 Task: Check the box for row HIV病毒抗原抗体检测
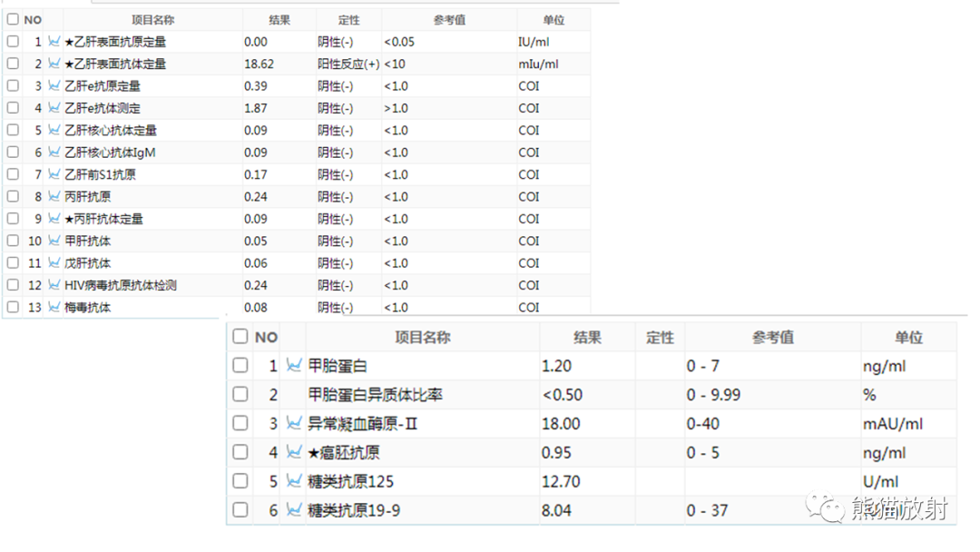click(x=13, y=285)
